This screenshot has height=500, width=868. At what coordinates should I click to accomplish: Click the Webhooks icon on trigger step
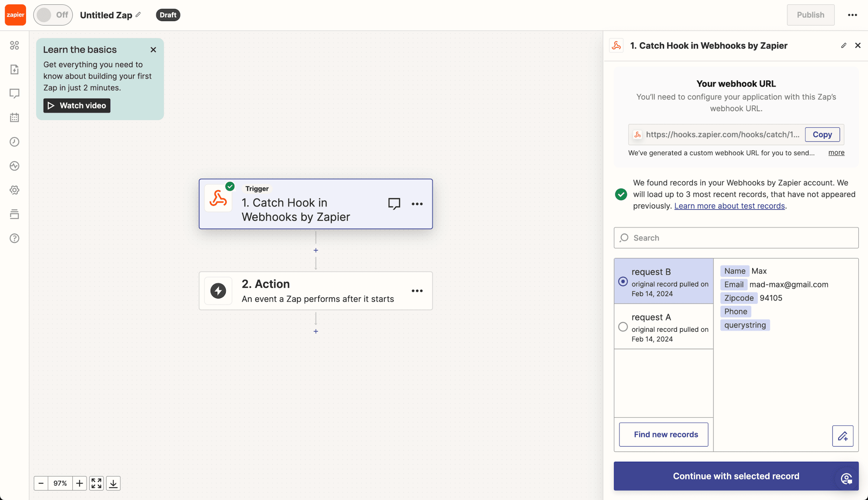218,198
